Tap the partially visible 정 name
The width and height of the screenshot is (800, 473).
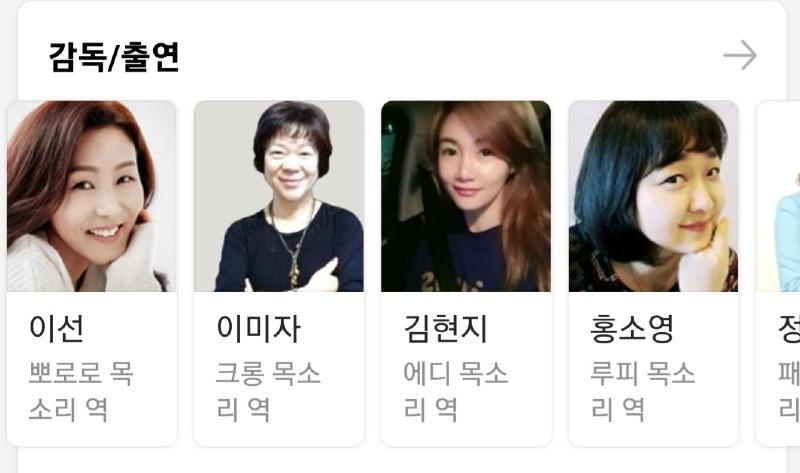(x=789, y=328)
